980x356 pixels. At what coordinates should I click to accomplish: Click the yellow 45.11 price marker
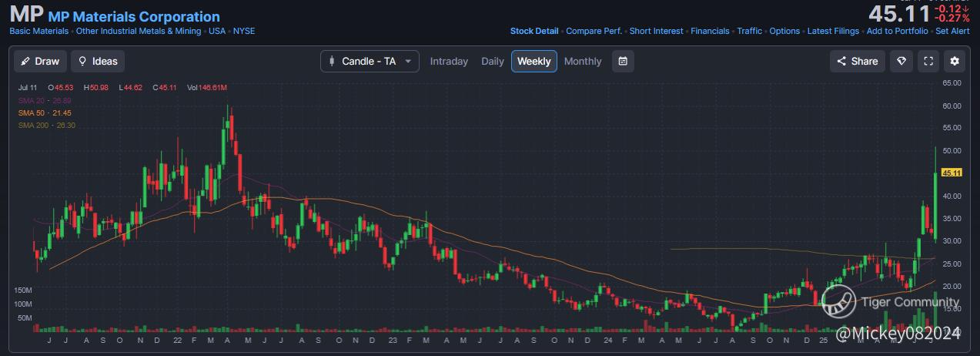click(x=952, y=173)
